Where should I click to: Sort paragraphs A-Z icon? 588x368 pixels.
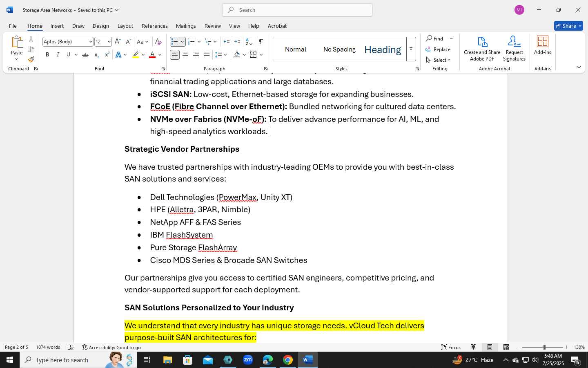(249, 42)
